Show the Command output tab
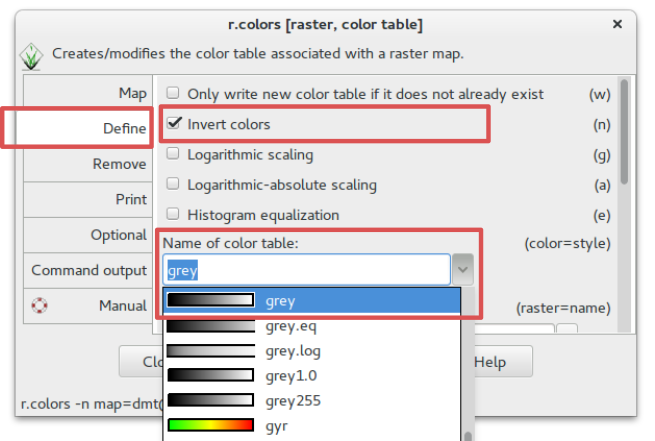The width and height of the screenshot is (655, 441). [x=88, y=270]
